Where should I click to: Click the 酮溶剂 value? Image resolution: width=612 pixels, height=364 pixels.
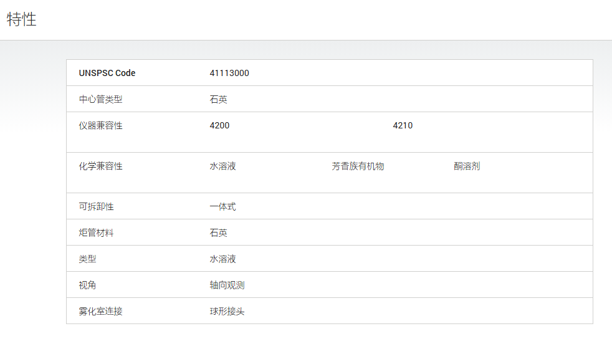pyautogui.click(x=467, y=166)
